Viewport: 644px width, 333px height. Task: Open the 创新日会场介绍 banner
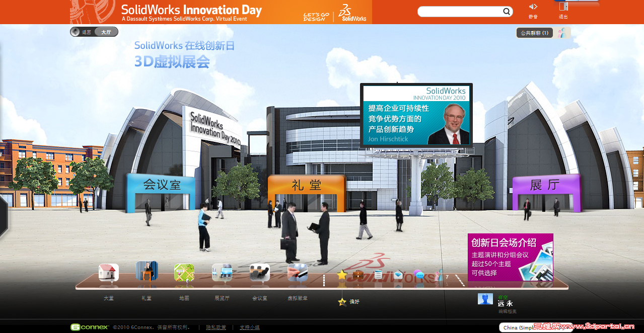[510, 257]
